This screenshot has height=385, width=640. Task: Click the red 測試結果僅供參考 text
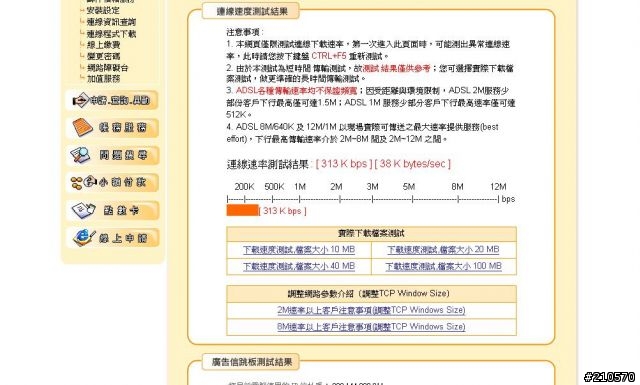(396, 68)
